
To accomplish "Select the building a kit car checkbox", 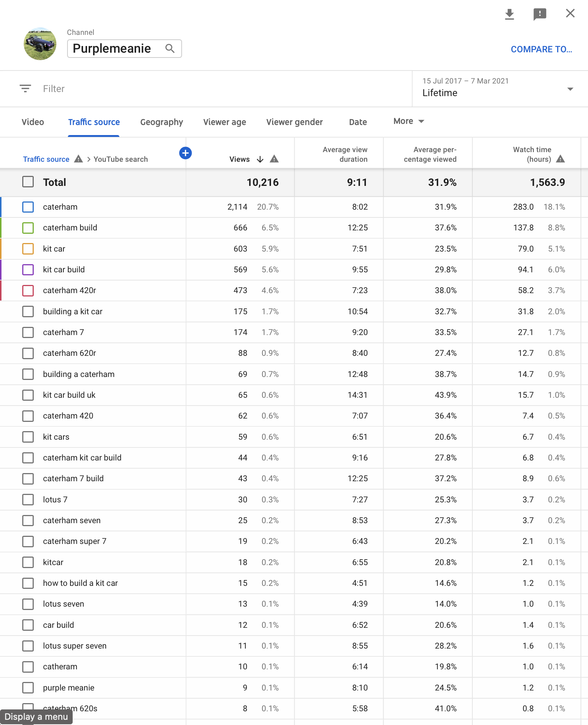I will [x=28, y=311].
